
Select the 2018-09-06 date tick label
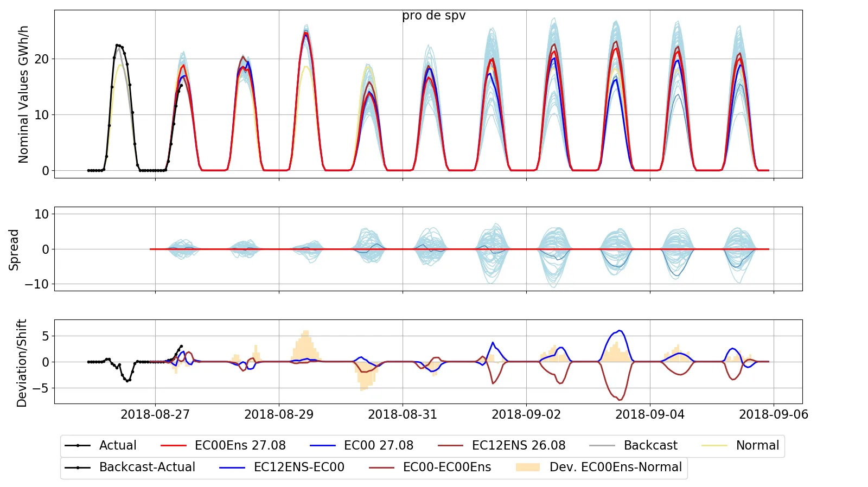click(x=773, y=415)
